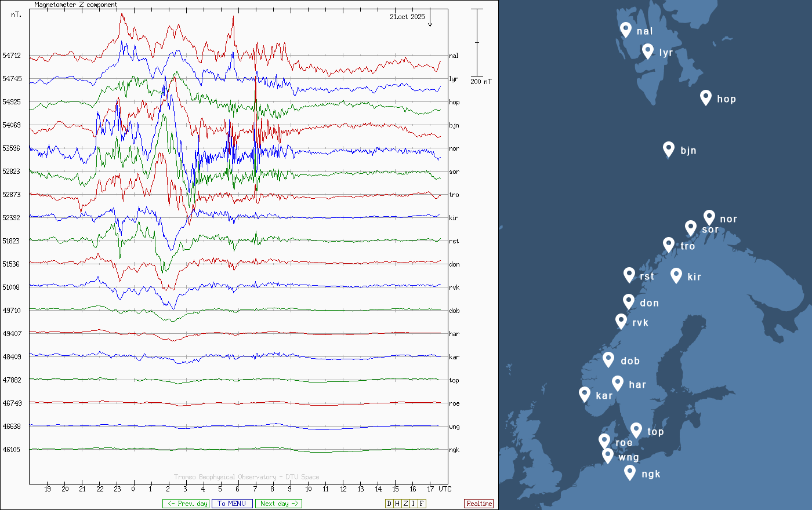Select the tro station map marker

tap(669, 245)
